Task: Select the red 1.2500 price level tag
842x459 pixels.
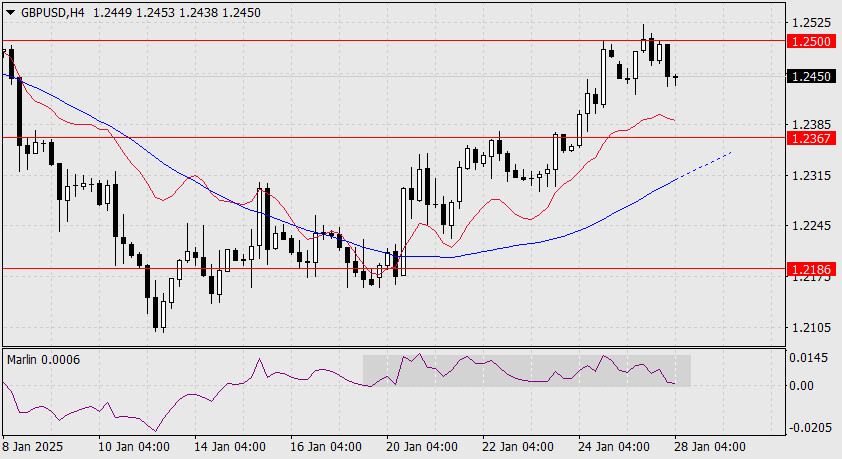Action: pyautogui.click(x=807, y=41)
